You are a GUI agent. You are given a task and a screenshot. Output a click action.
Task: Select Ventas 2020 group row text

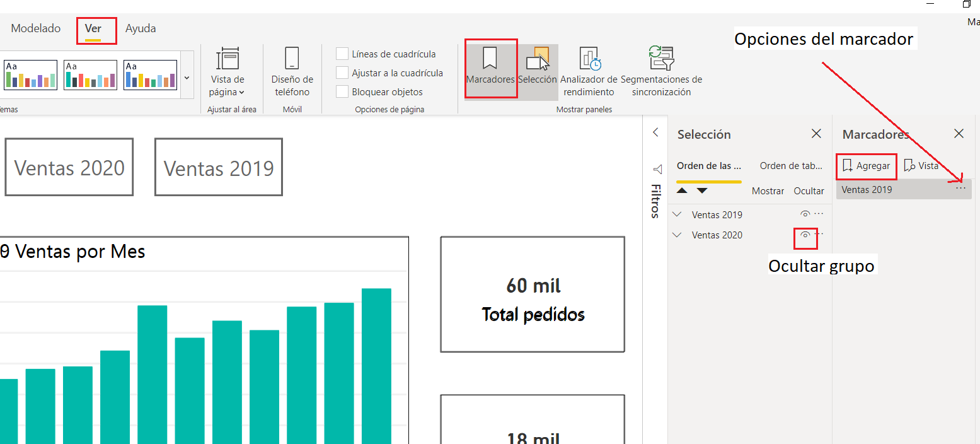click(717, 235)
